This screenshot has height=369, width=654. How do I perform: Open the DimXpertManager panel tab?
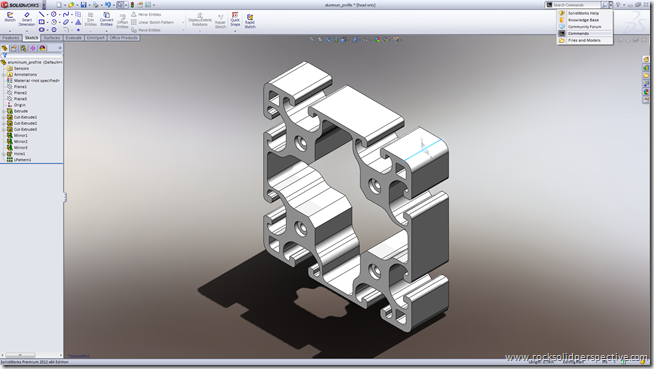click(x=33, y=48)
